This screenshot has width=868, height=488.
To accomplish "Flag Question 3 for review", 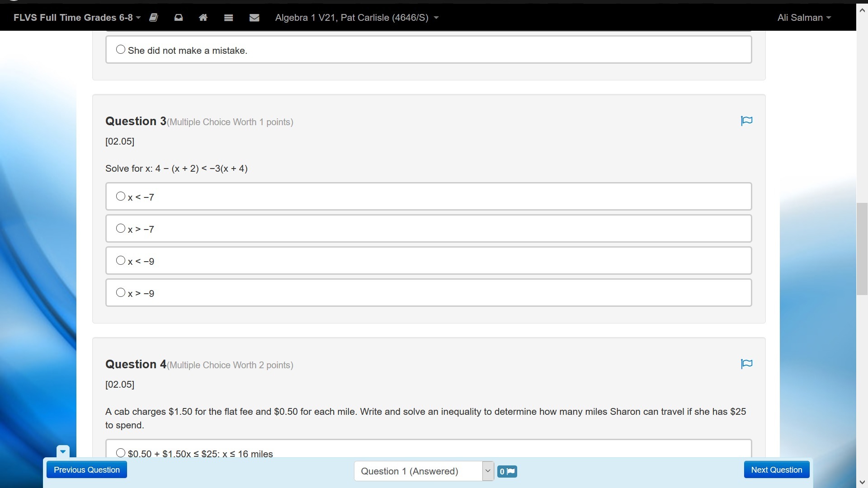I will pos(746,121).
